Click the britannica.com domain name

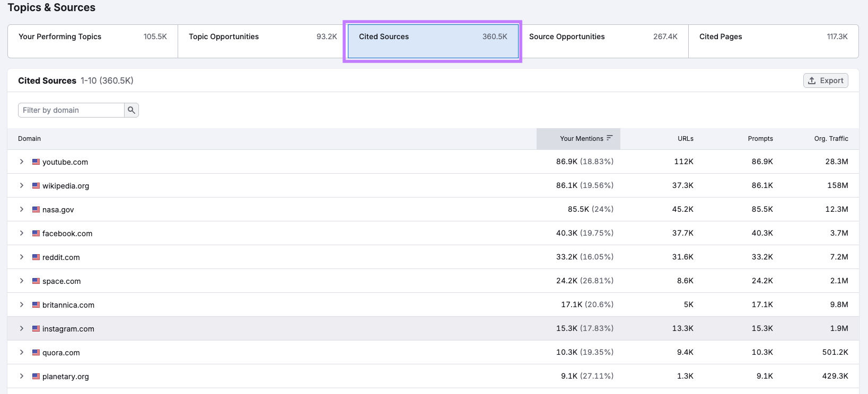tap(68, 305)
